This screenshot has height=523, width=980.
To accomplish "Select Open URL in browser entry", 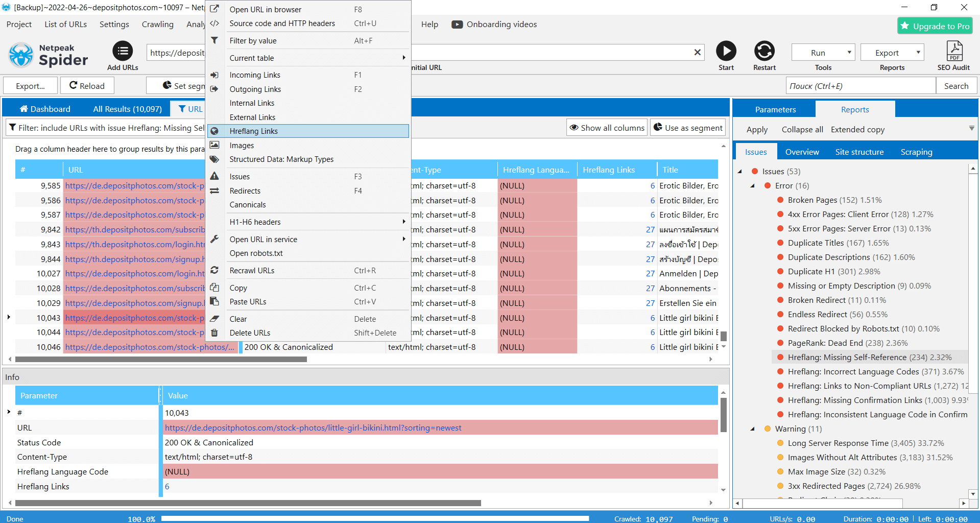I will point(308,9).
